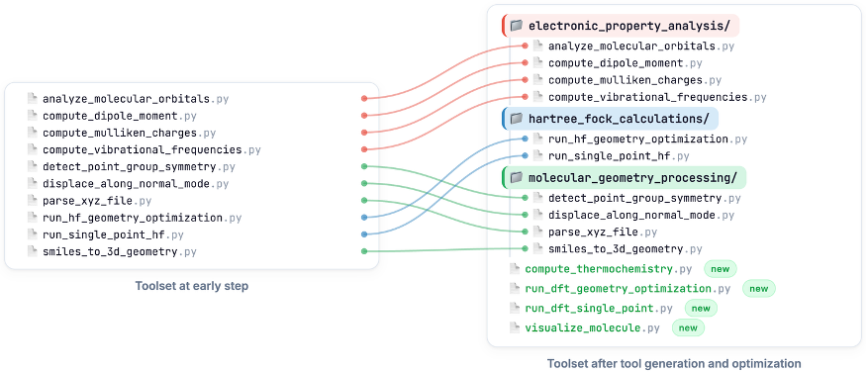Select parse_xyz_file.py name in early toolset
The height and width of the screenshot is (373, 868).
pos(97,201)
